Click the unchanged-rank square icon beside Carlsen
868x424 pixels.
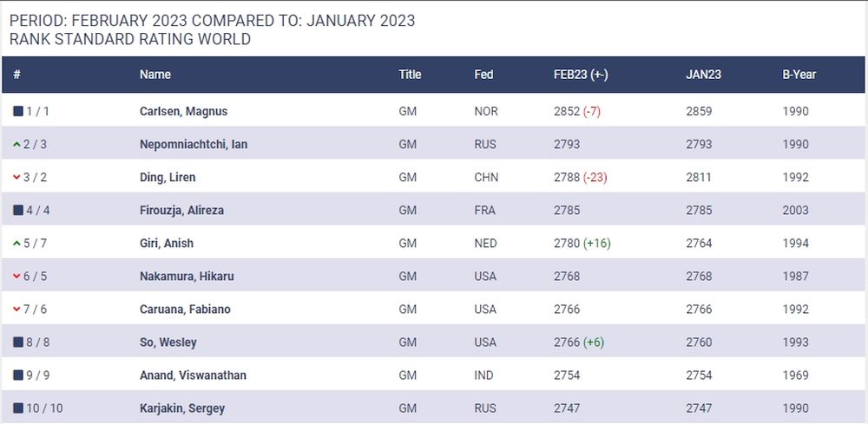(18, 112)
